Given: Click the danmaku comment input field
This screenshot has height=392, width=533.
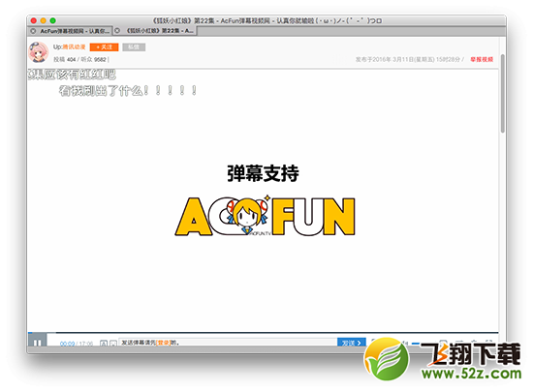Looking at the screenshot, I should point(228,342).
